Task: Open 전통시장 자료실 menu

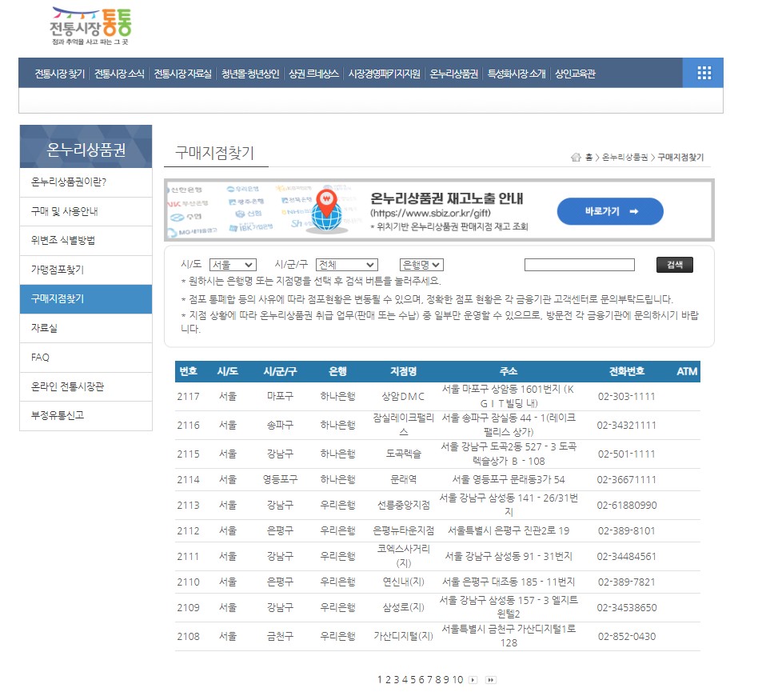Action: click(x=183, y=74)
